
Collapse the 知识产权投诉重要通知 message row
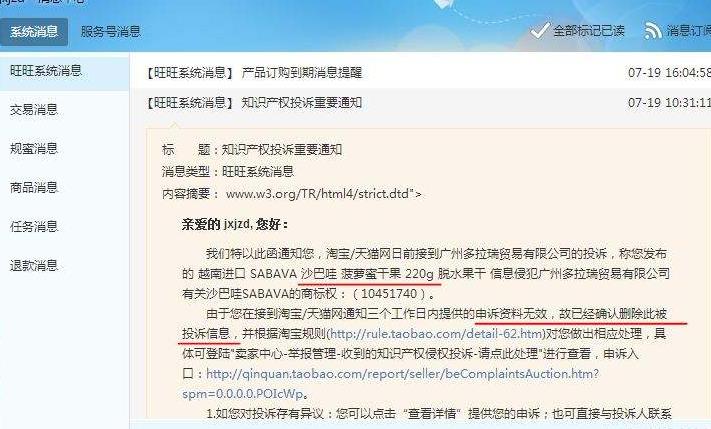(x=420, y=103)
